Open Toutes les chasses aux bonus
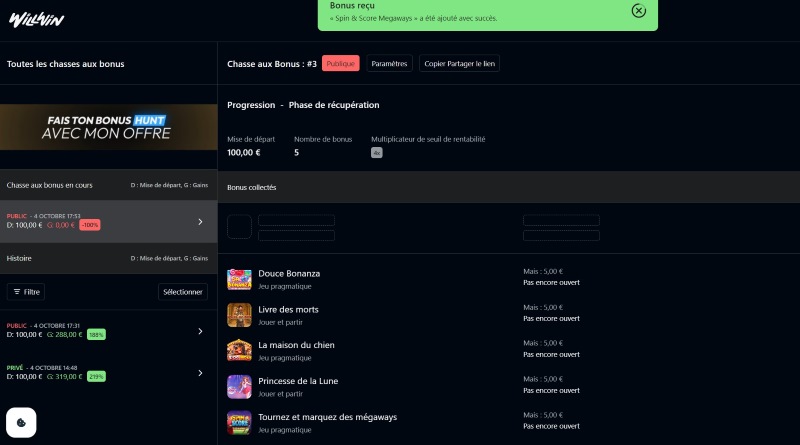Image resolution: width=800 pixels, height=445 pixels. 65,64
